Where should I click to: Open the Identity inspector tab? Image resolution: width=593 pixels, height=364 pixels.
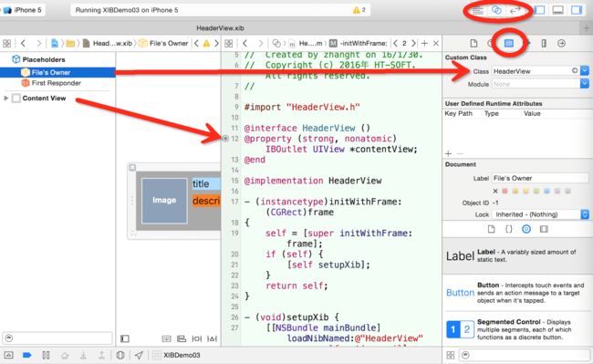click(x=509, y=44)
